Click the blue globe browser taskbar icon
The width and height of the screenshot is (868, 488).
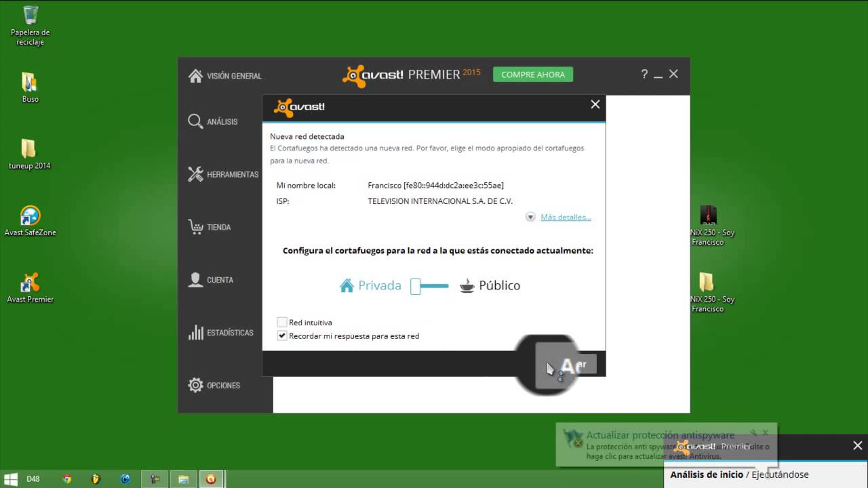125,479
